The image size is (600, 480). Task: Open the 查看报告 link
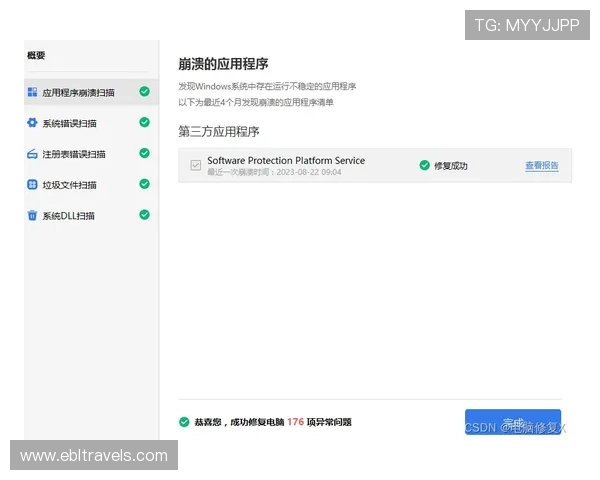(541, 165)
